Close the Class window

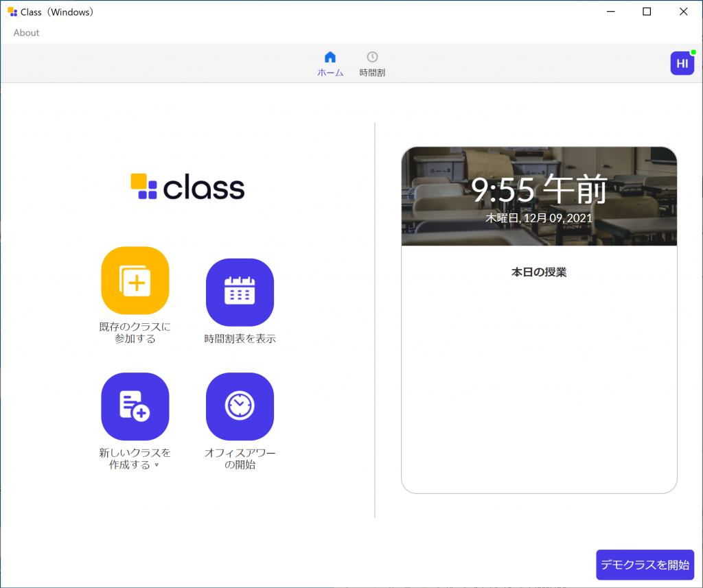coord(683,12)
